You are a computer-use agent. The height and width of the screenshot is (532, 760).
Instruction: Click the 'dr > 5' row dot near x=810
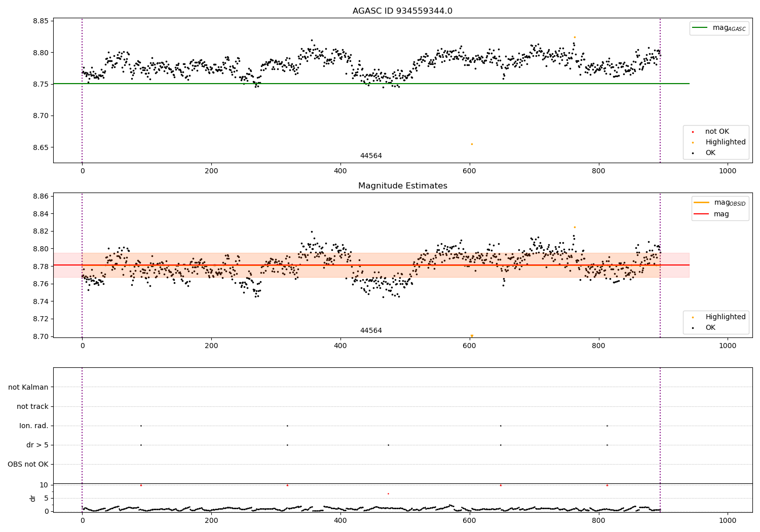click(607, 445)
